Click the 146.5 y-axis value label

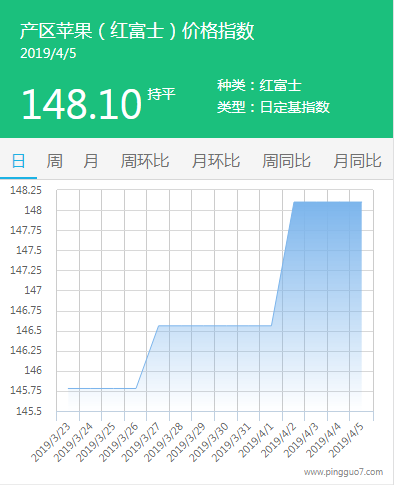click(29, 330)
